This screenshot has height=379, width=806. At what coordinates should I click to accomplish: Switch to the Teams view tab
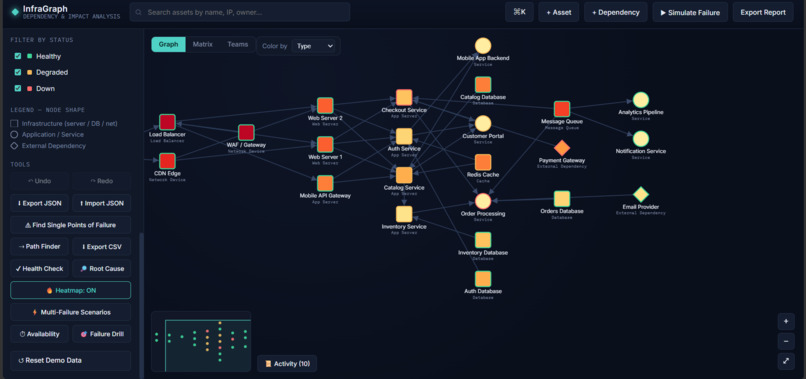[x=237, y=45]
